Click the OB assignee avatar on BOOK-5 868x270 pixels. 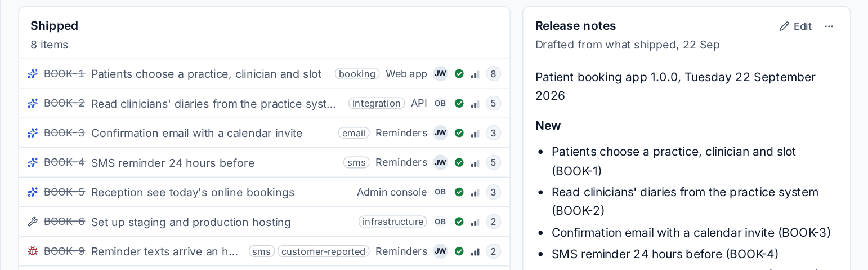point(440,192)
